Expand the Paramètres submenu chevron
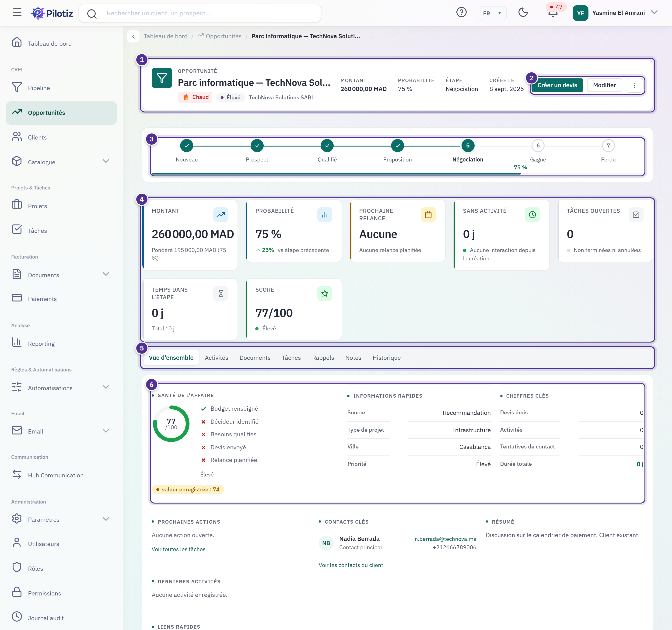Viewport: 672px width, 630px height. (x=106, y=519)
